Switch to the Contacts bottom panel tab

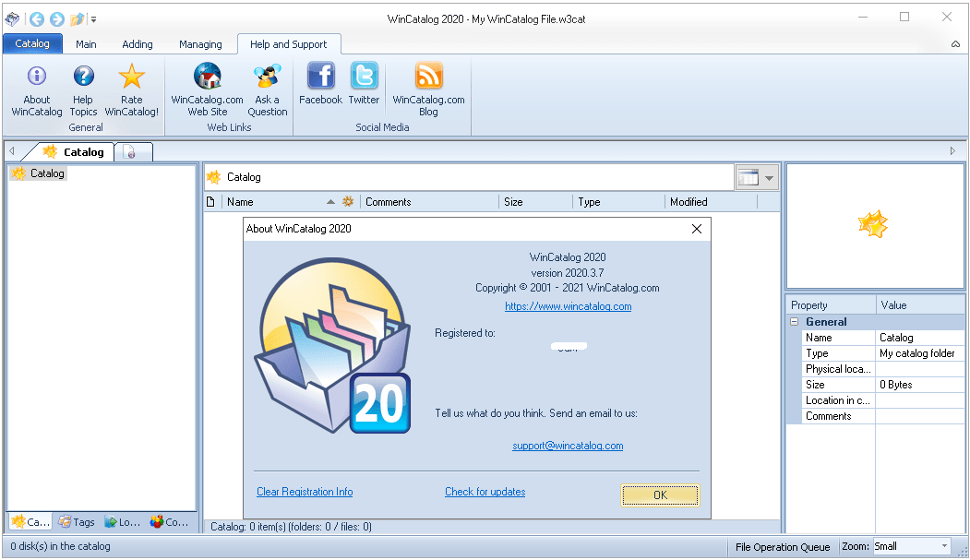click(x=169, y=521)
